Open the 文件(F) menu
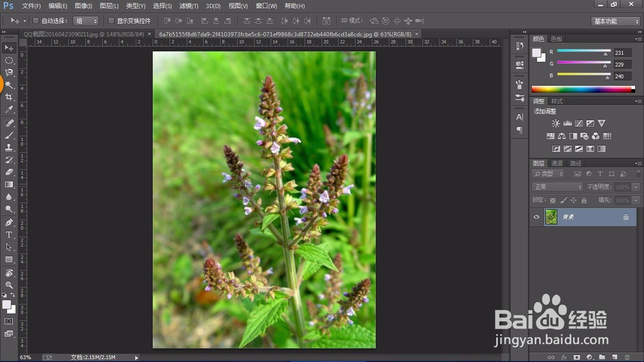The image size is (644, 362). click(31, 6)
